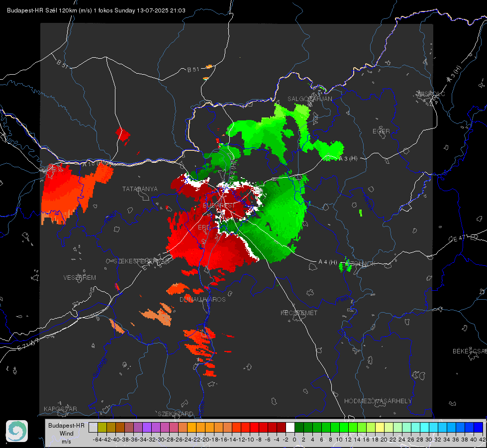The image size is (487, 448).
Task: Click the white zero-velocity swatch in the legend
Action: click(290, 427)
